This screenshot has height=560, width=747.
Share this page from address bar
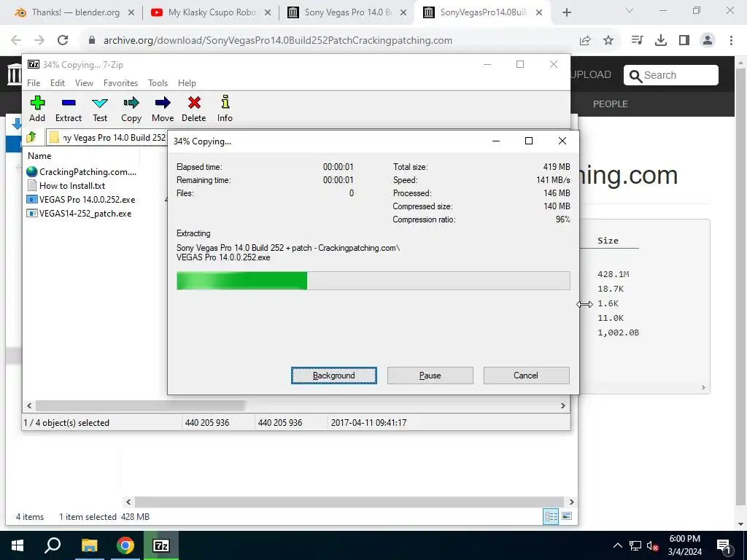coord(585,41)
